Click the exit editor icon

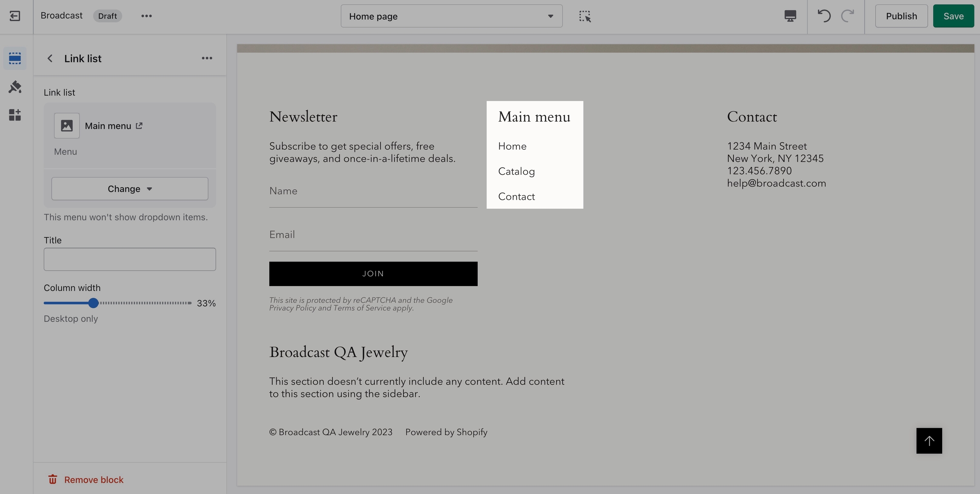(15, 16)
